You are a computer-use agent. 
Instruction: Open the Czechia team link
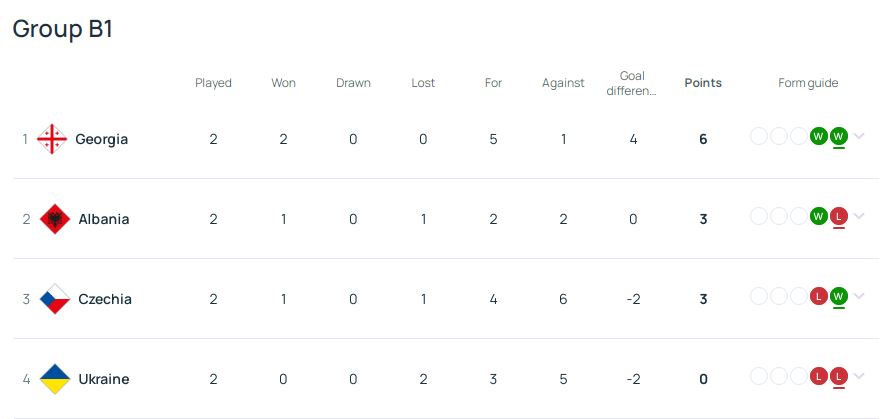[105, 299]
